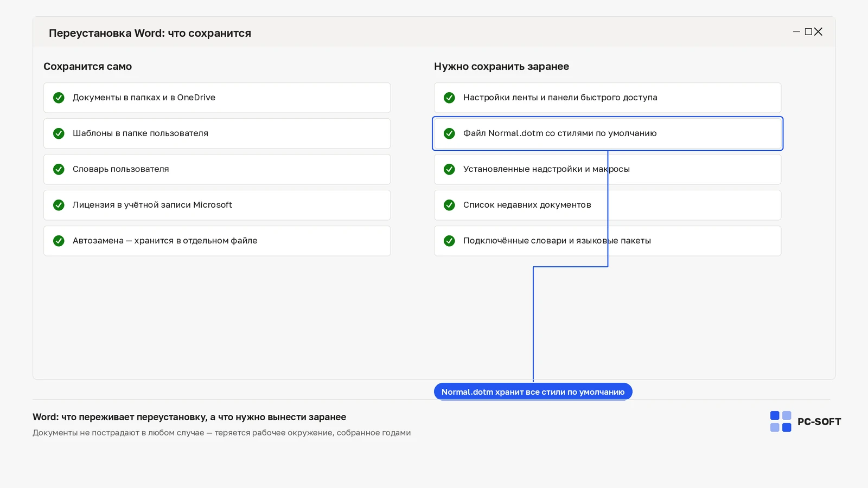
Task: Click the check icon beside Установленные надстройки и макросы
Action: [449, 169]
